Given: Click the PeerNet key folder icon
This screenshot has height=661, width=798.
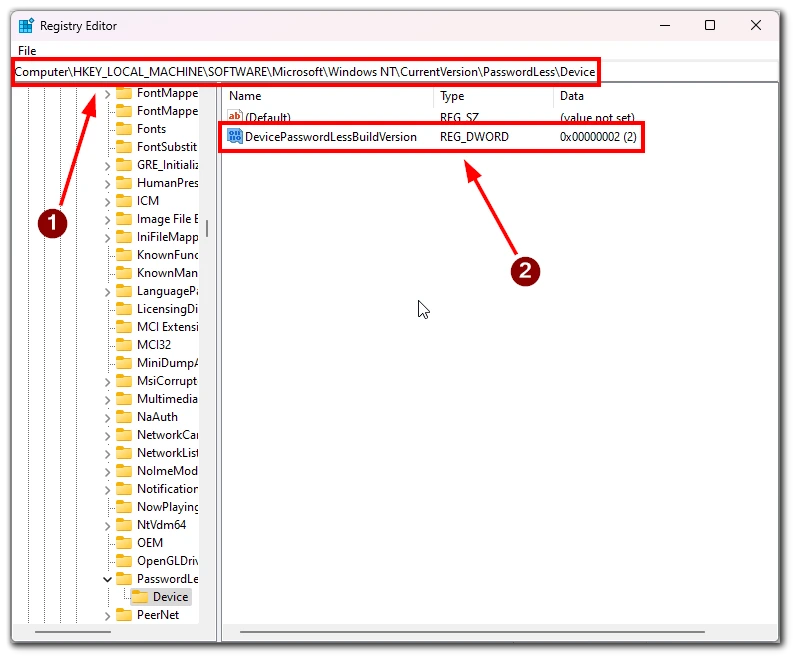Looking at the screenshot, I should [124, 615].
